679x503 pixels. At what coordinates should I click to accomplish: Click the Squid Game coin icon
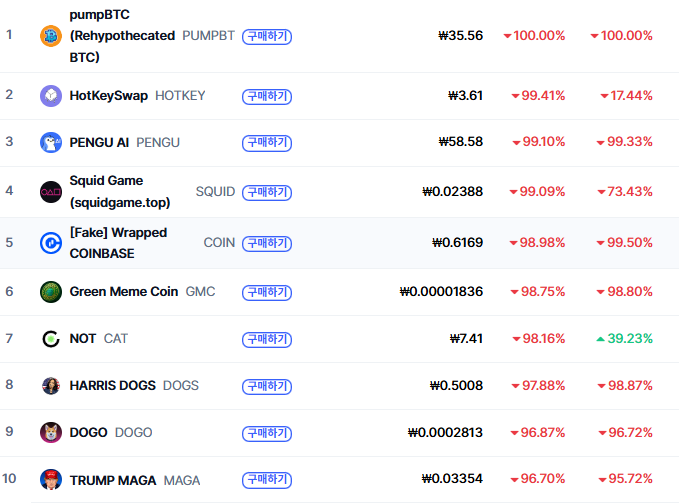pyautogui.click(x=50, y=191)
